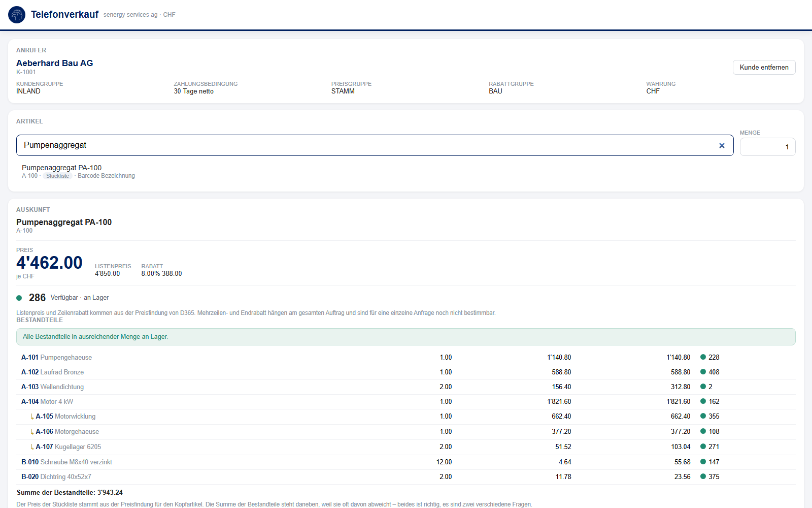Click stock indicator dot for A-105 (355)
Screen dimensions: 812x508
pos(703,416)
